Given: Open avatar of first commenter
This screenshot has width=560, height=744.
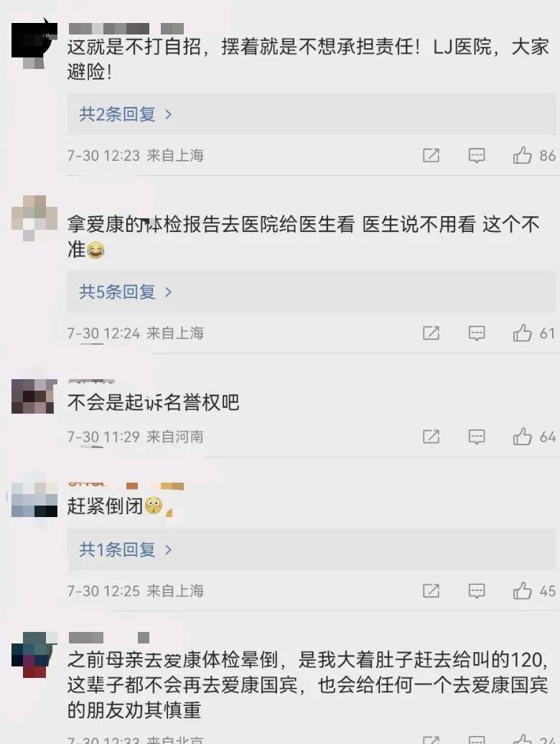Looking at the screenshot, I should pyautogui.click(x=34, y=44).
